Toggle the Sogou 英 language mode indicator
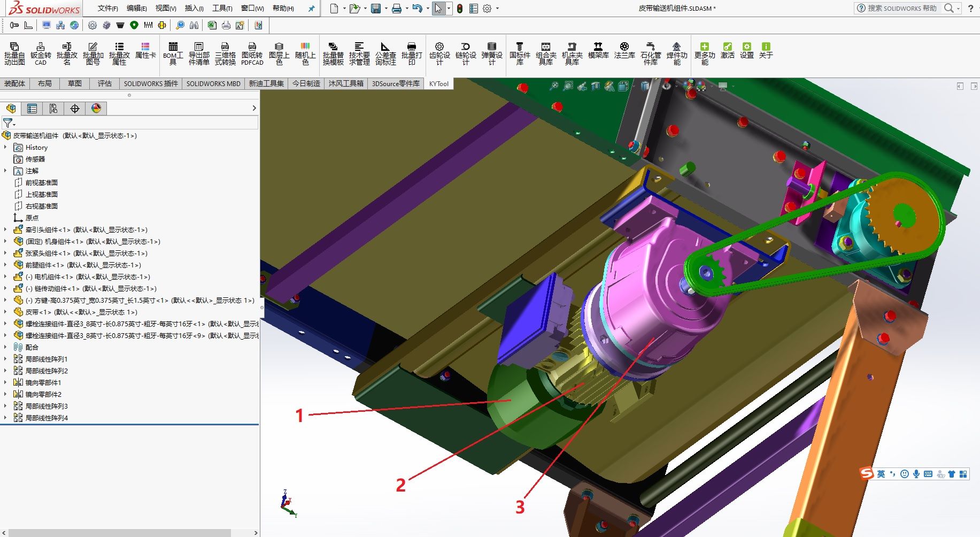The image size is (980, 537). (x=881, y=474)
